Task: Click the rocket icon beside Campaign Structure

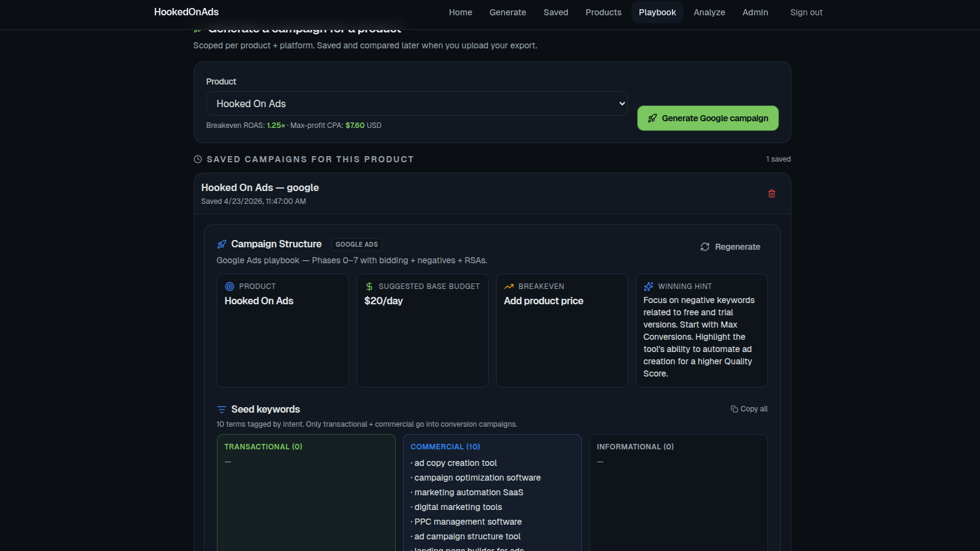Action: pyautogui.click(x=222, y=244)
